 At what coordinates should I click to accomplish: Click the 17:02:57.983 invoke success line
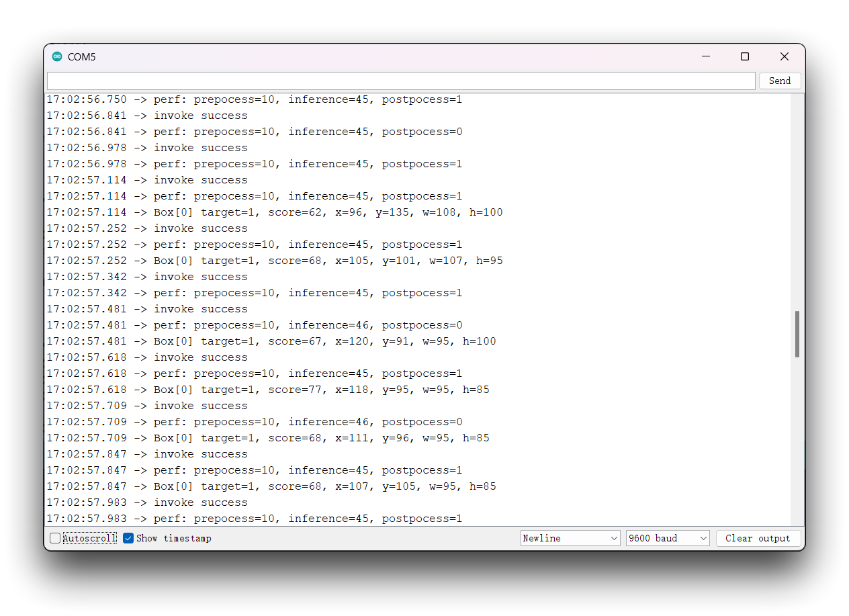147,502
